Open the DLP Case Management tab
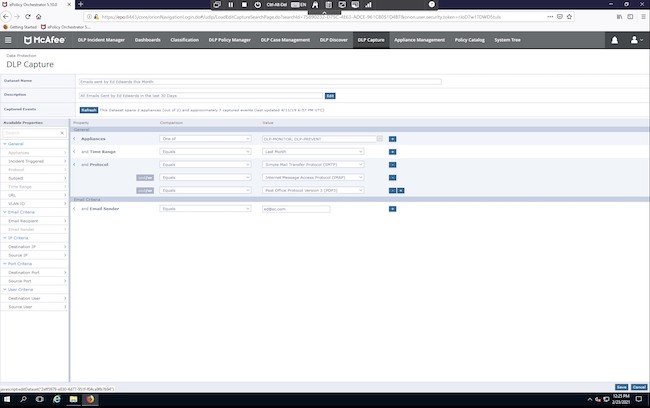 pyautogui.click(x=285, y=40)
